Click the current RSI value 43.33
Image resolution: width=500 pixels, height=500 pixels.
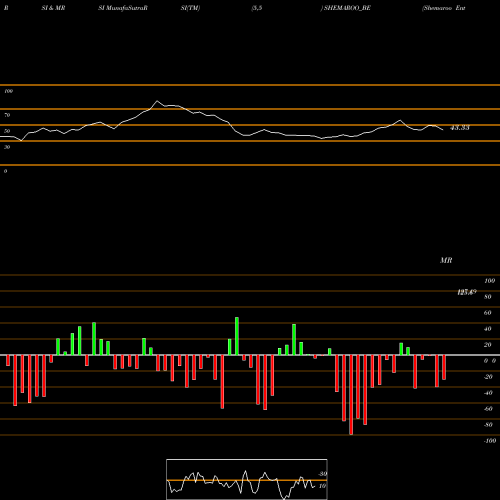[x=460, y=128]
